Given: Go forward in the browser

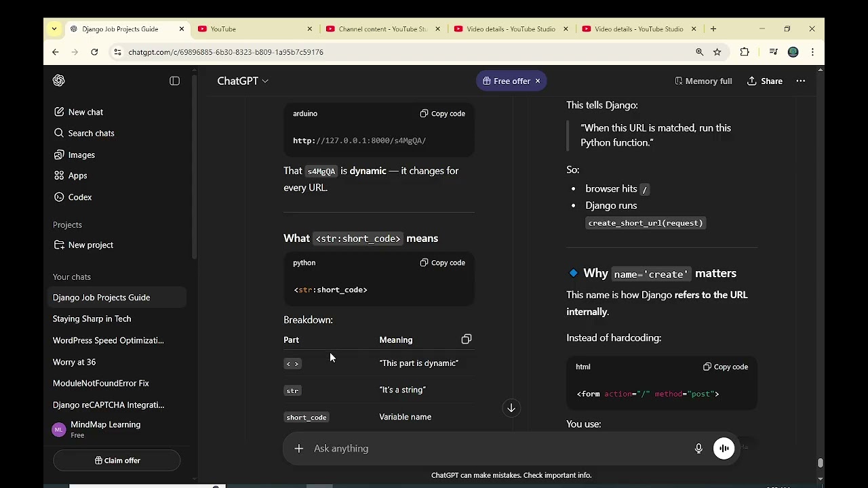Looking at the screenshot, I should click(75, 52).
